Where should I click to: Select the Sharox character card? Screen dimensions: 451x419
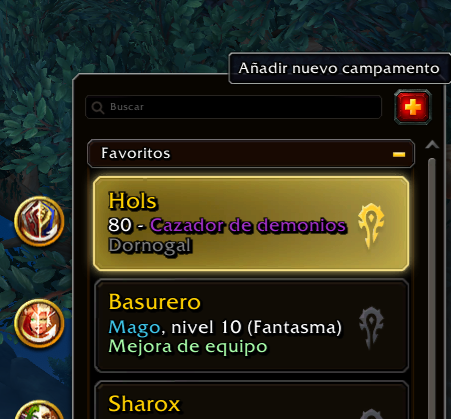[252, 400]
